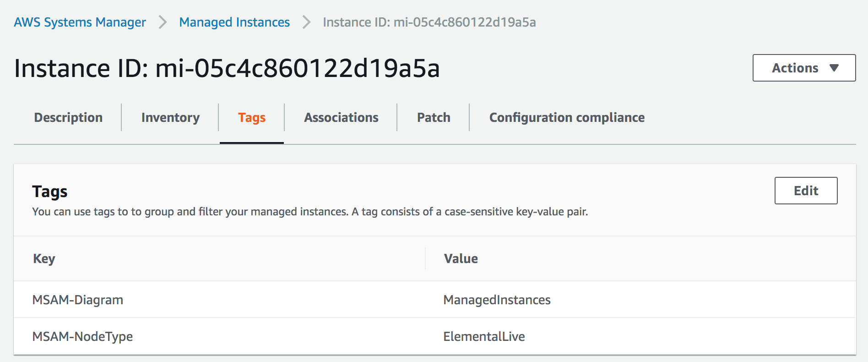The image size is (868, 362).
Task: Select the ManagedInstances value cell
Action: (497, 300)
